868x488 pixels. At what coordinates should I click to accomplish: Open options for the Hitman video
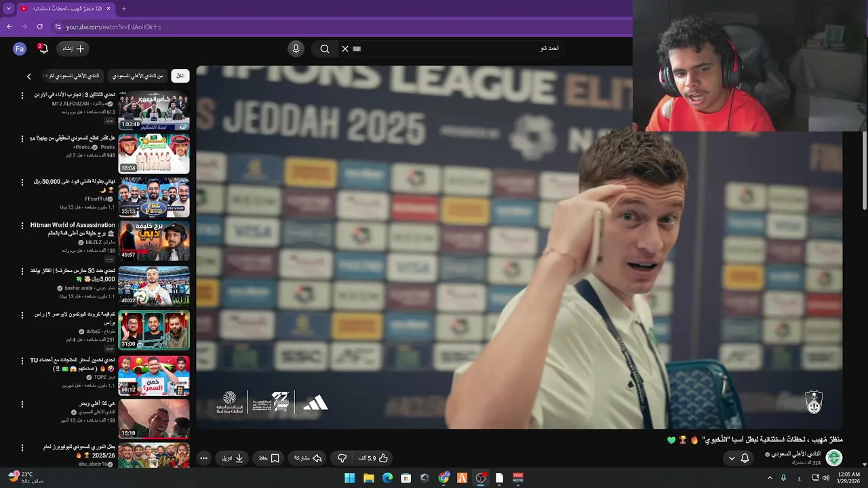22,226
